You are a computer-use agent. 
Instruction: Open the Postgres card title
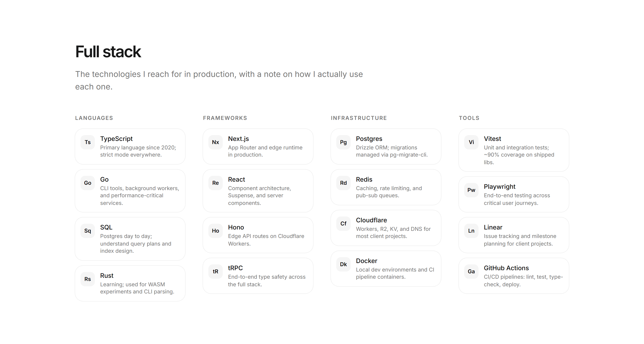[x=369, y=139]
